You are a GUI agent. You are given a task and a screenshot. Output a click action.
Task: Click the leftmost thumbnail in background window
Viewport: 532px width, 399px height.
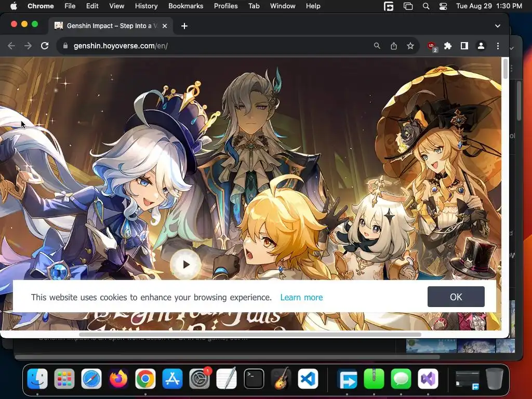[431, 345]
